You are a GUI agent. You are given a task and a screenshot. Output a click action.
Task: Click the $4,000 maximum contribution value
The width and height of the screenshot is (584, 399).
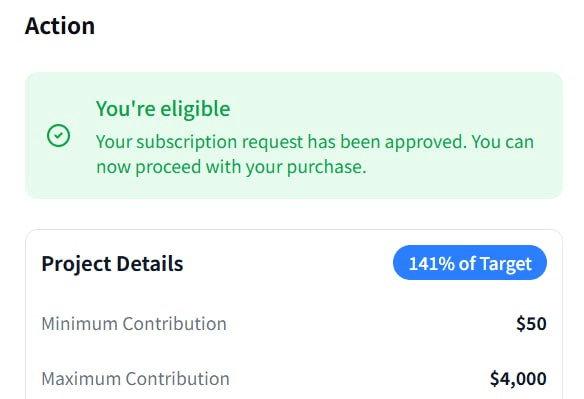(518, 379)
